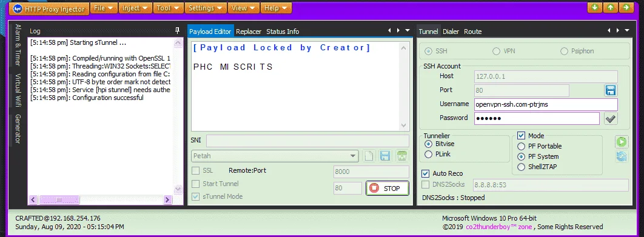
Task: Click the Log scroll-up double chevron
Action: (x=178, y=43)
